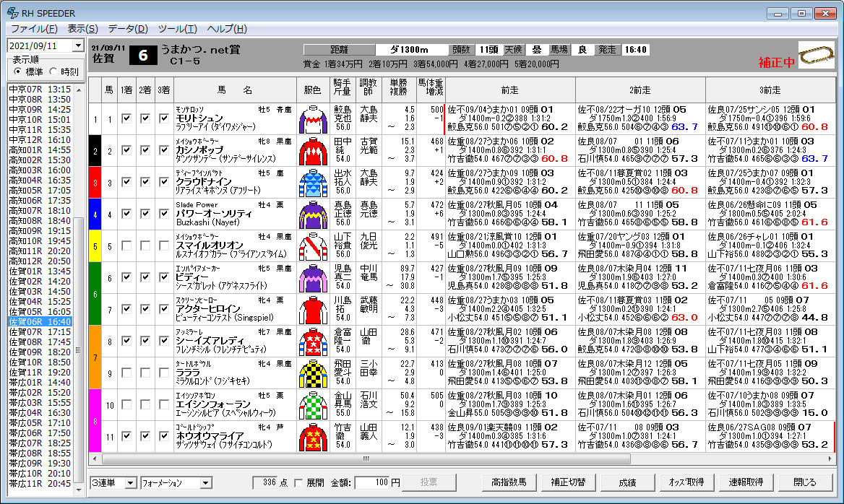Click the horizontal scrollbar under the horse table

(366, 459)
